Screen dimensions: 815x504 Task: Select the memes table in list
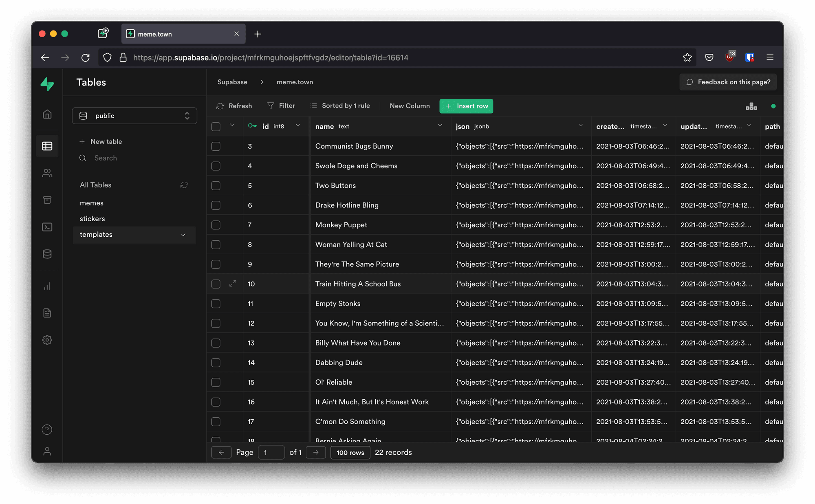click(92, 203)
